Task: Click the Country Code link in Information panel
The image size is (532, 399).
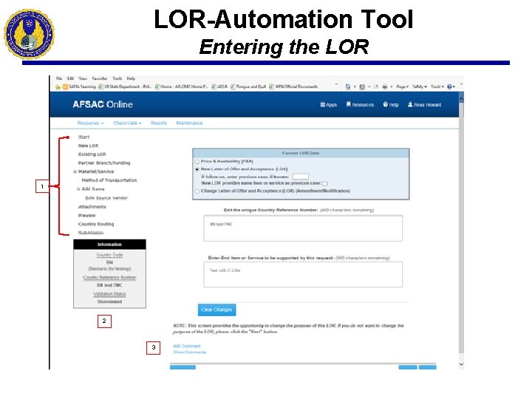Action: [109, 255]
